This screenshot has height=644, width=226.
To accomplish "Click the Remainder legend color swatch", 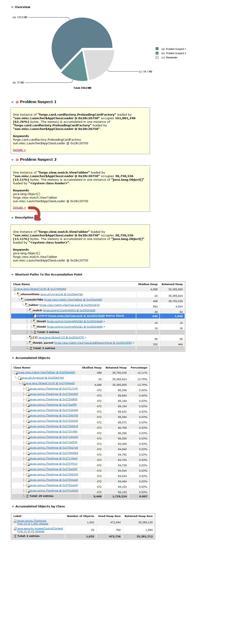I will [x=157, y=57].
